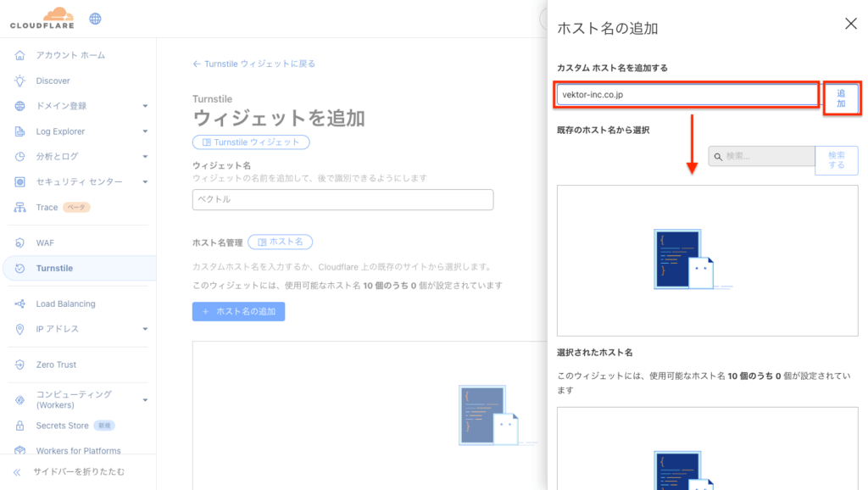Click the ベータ badge next to Trace
This screenshot has width=868, height=490.
76,207
